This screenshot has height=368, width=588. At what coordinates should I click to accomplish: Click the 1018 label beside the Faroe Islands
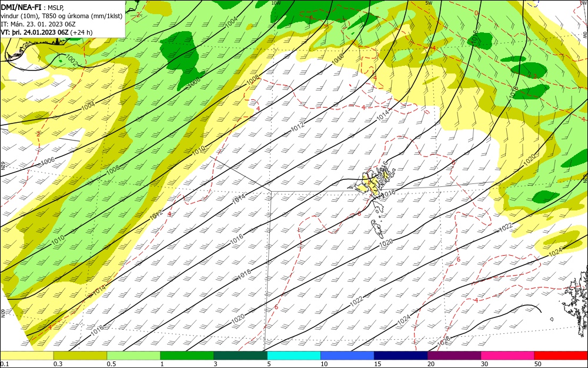(x=389, y=193)
